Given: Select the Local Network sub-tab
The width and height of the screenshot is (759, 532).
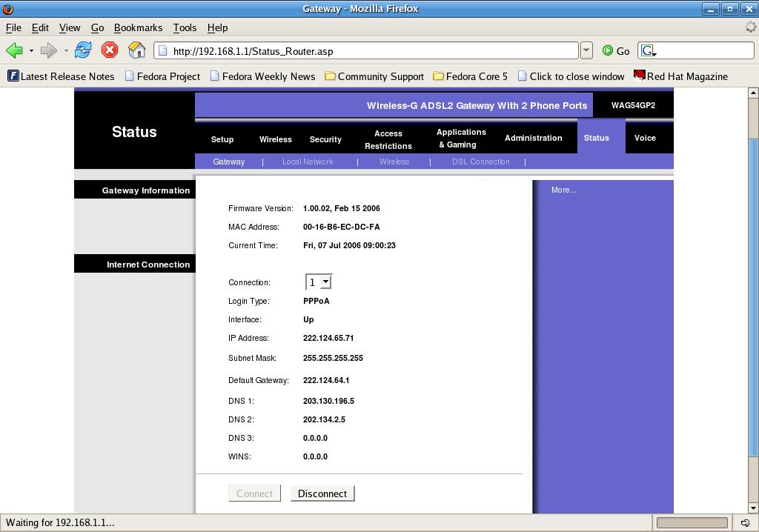Looking at the screenshot, I should coord(308,162).
